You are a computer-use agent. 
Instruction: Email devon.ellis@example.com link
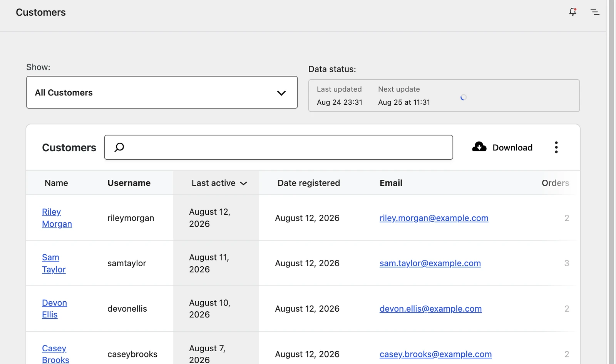point(430,309)
